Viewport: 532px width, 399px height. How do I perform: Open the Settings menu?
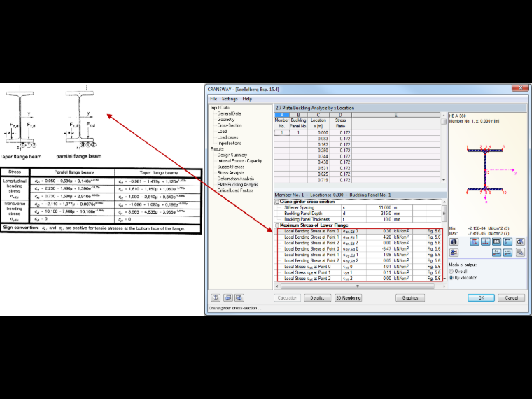(x=230, y=99)
